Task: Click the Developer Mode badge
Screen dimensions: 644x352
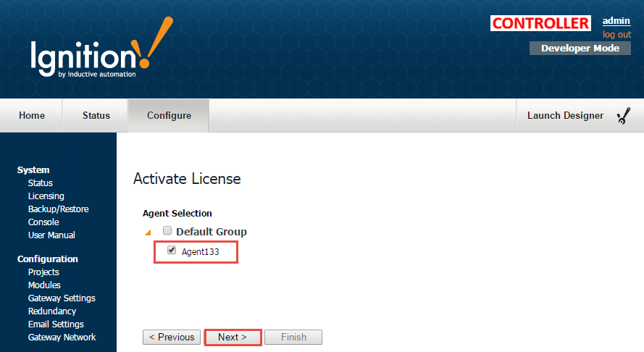Action: tap(580, 48)
